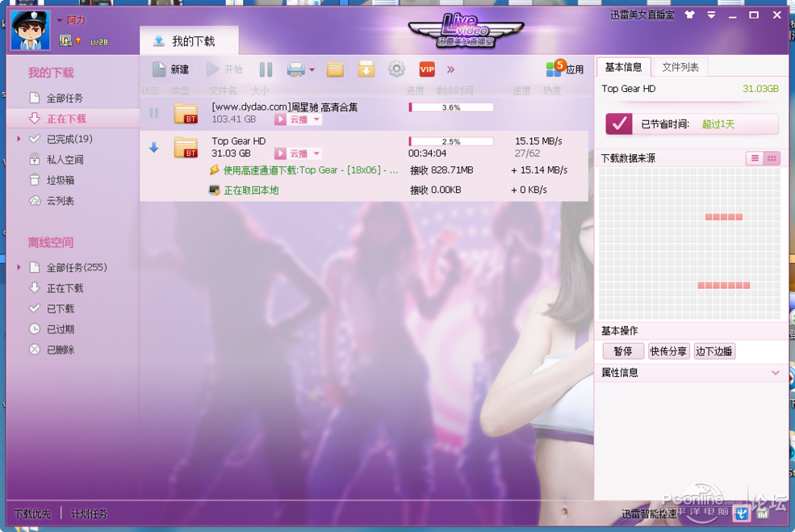Expand 属性信息 section chevron
This screenshot has height=532, width=795.
776,373
